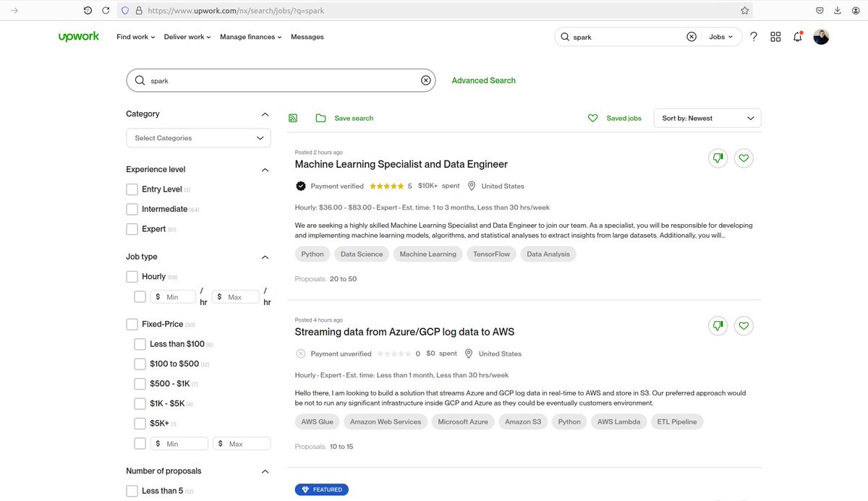Click the Payment verified check badge

[301, 186]
